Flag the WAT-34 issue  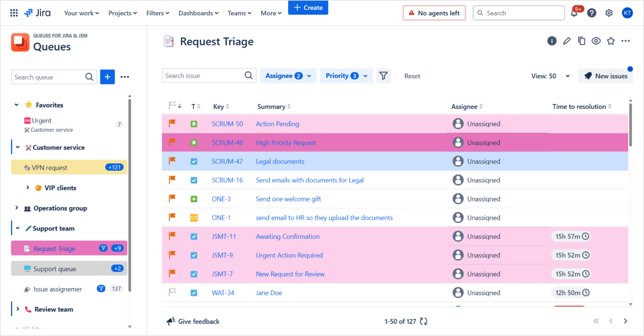click(172, 292)
